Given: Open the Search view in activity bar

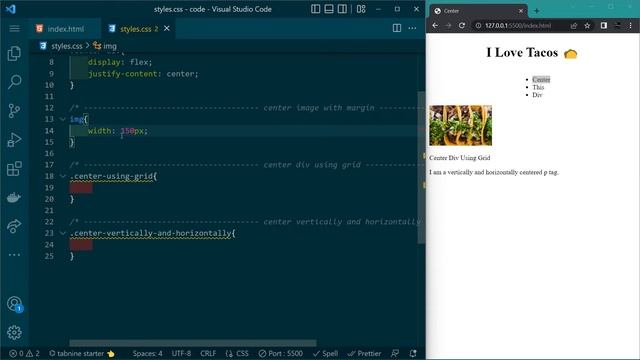Looking at the screenshot, I should pos(14,82).
